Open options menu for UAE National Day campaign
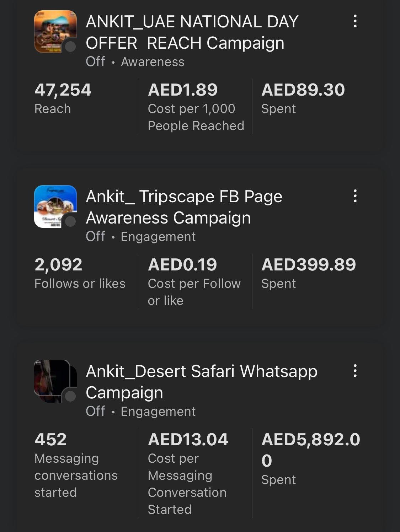 pos(355,21)
